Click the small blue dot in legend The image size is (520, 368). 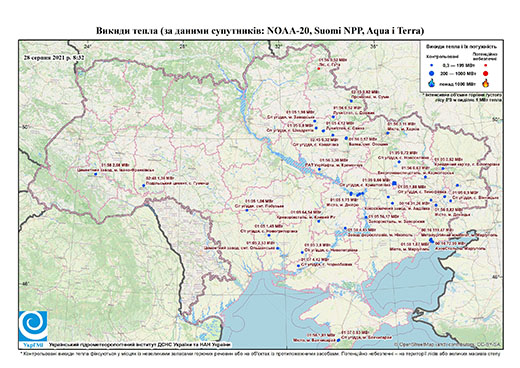pos(431,66)
